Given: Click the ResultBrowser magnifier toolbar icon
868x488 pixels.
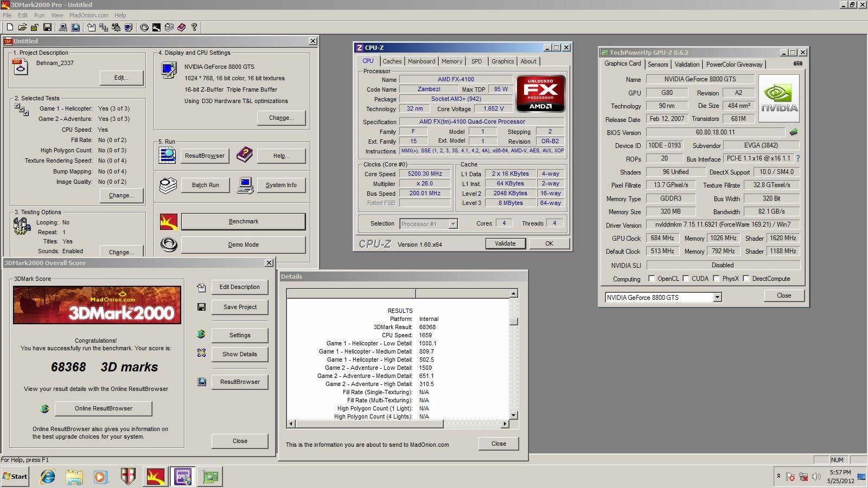Looking at the screenshot, I should point(75,27).
